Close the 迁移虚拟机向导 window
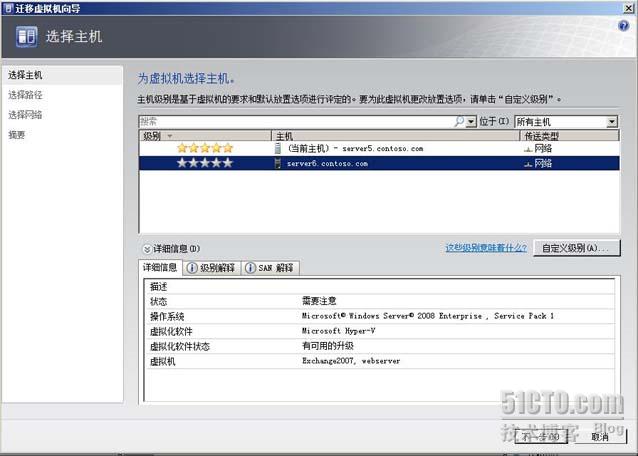Image resolution: width=638 pixels, height=456 pixels. [x=628, y=8]
